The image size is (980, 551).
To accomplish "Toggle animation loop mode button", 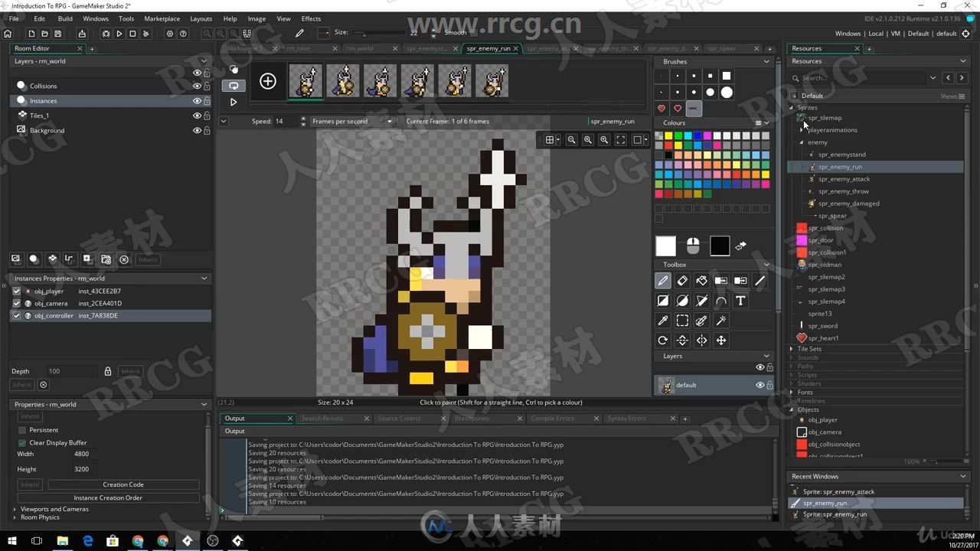I will (x=234, y=86).
